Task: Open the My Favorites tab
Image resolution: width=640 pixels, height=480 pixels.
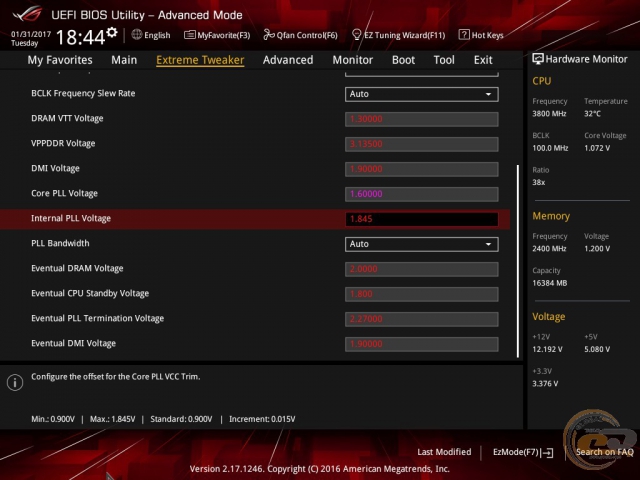Action: pos(60,60)
